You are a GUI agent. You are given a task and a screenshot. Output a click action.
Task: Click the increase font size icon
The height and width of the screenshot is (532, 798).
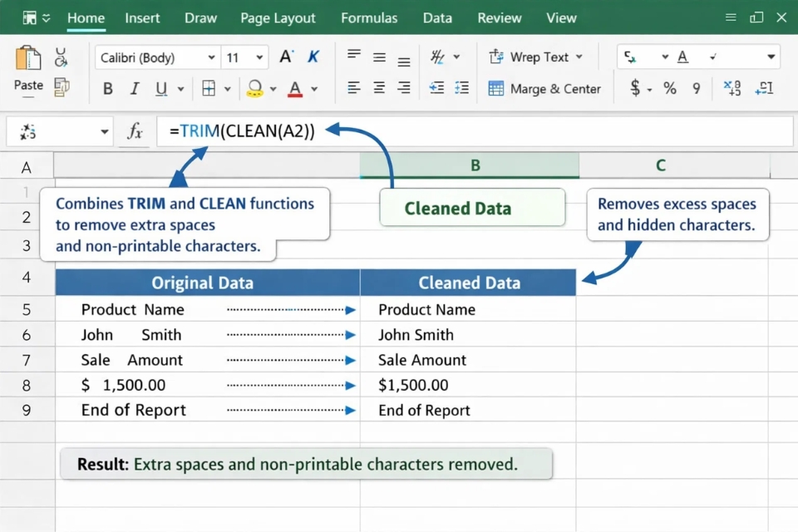click(x=286, y=57)
